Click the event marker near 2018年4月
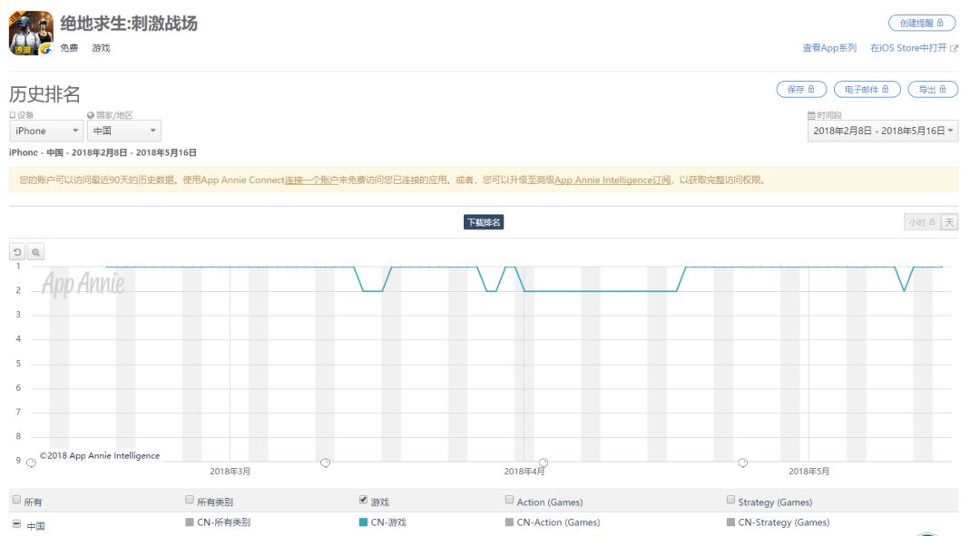 544,463
